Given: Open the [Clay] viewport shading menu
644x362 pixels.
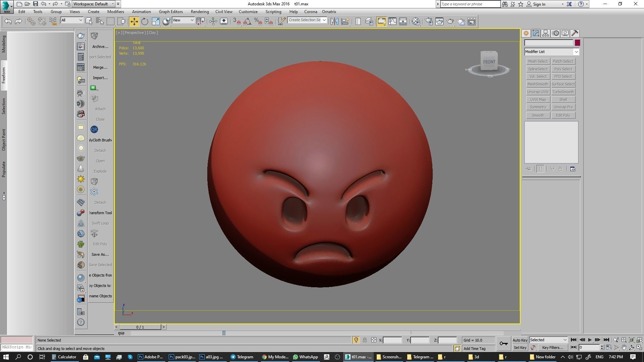Looking at the screenshot, I should pos(152,33).
